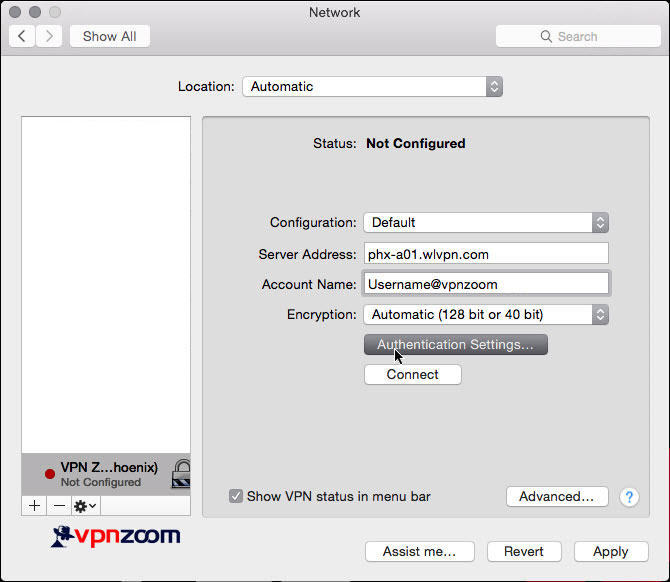Image resolution: width=670 pixels, height=582 pixels.
Task: Open Advanced network options
Action: coord(557,497)
